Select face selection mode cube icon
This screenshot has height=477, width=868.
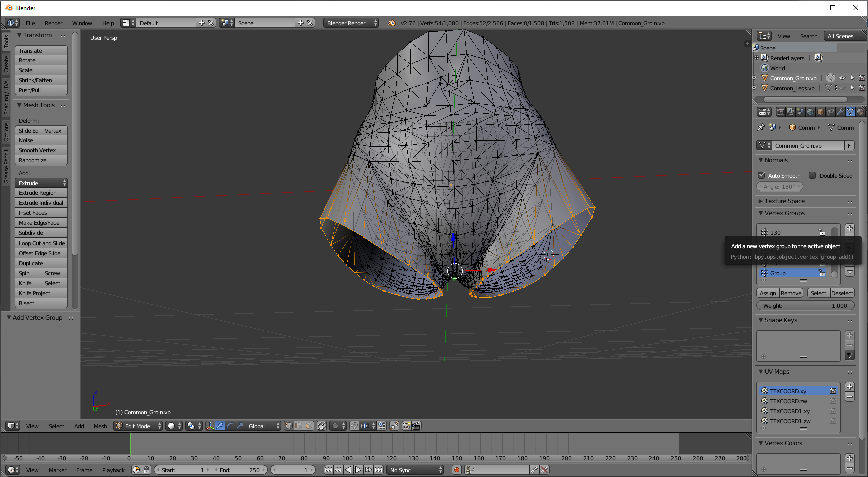point(309,426)
